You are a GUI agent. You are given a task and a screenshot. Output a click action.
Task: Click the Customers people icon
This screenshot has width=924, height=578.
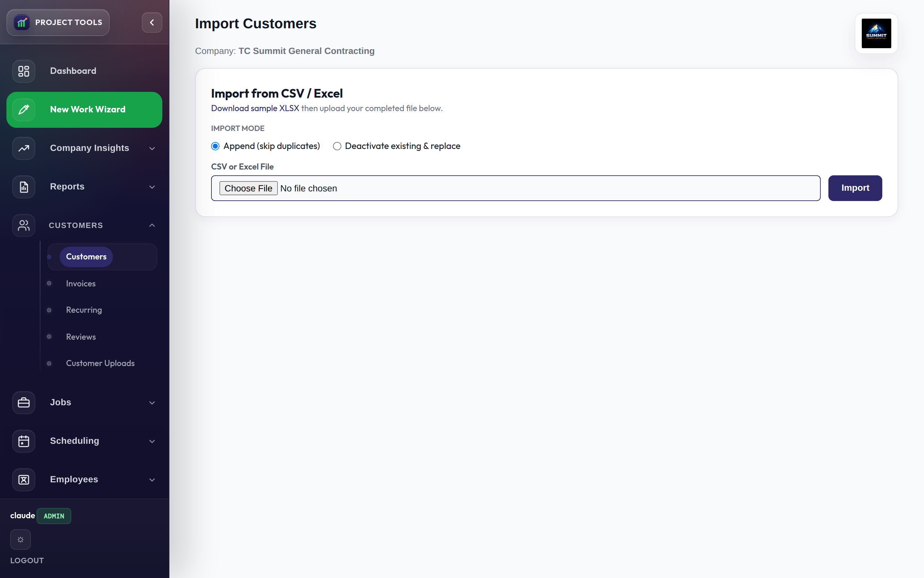point(24,225)
